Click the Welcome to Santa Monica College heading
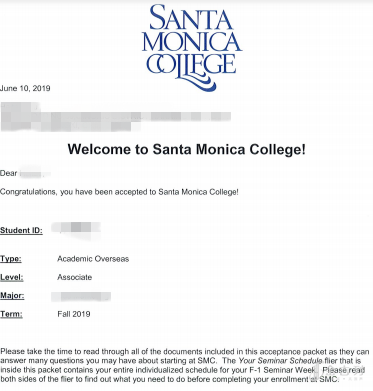This screenshot has height=391, width=373. click(187, 149)
